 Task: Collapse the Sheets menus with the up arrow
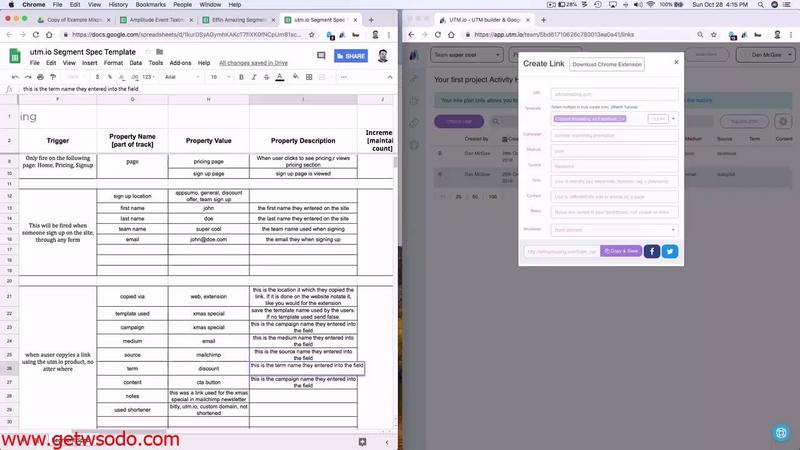390,77
